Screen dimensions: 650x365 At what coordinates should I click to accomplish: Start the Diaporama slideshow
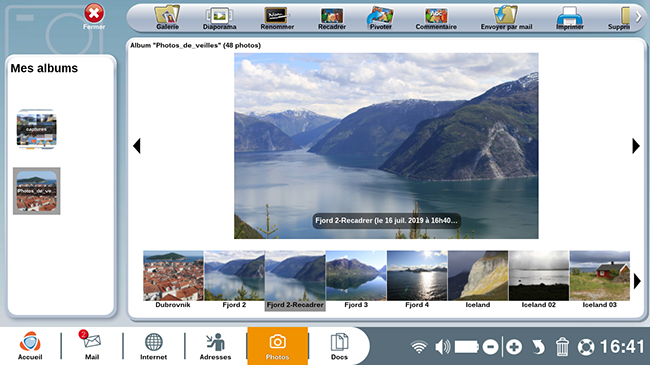[219, 17]
